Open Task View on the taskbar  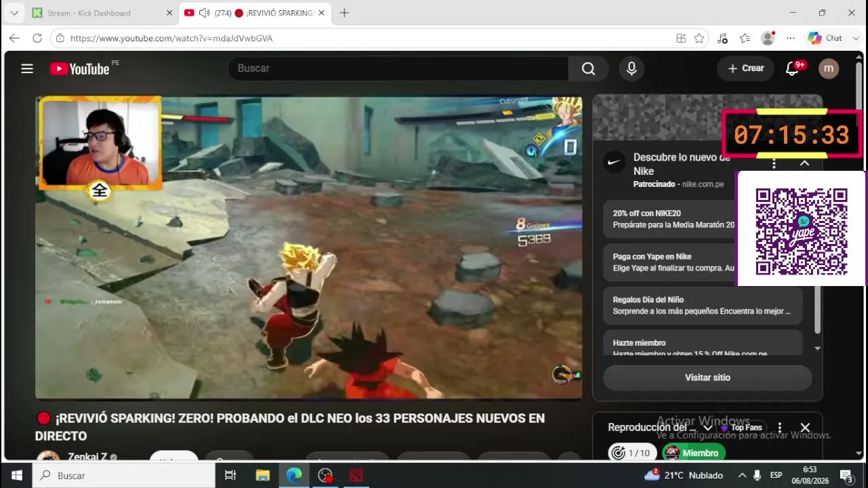point(231,475)
